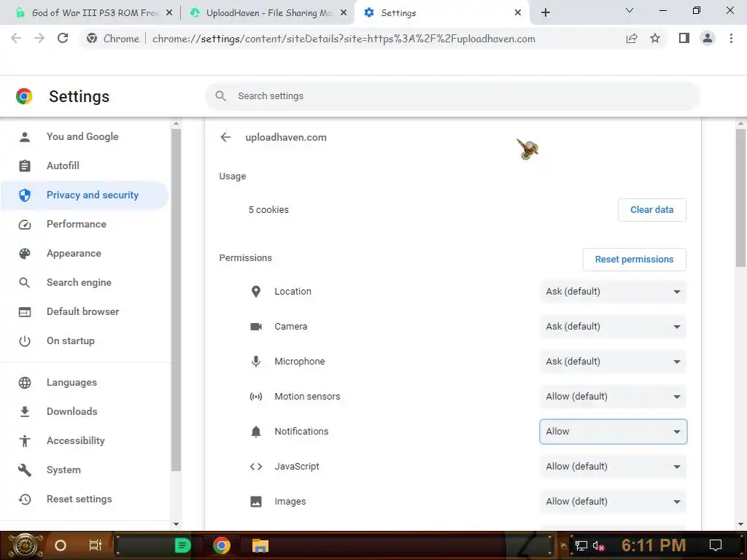
Task: Click the Reset permissions button
Action: pyautogui.click(x=634, y=260)
